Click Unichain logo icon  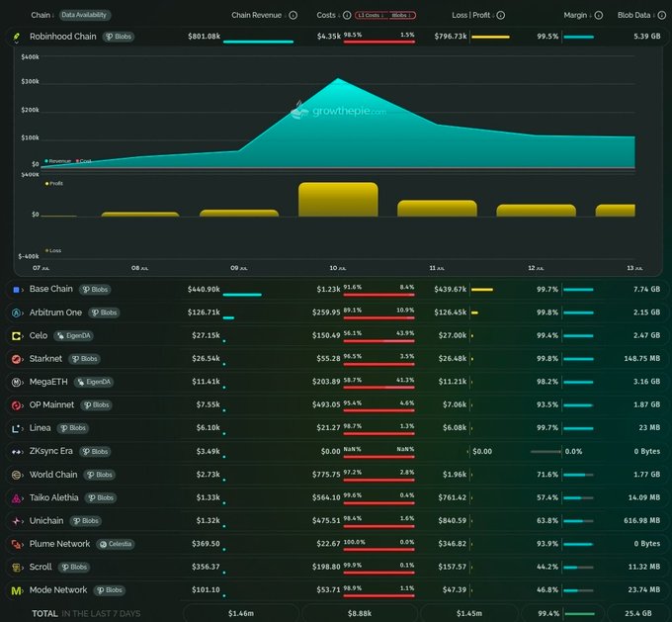[x=16, y=521]
